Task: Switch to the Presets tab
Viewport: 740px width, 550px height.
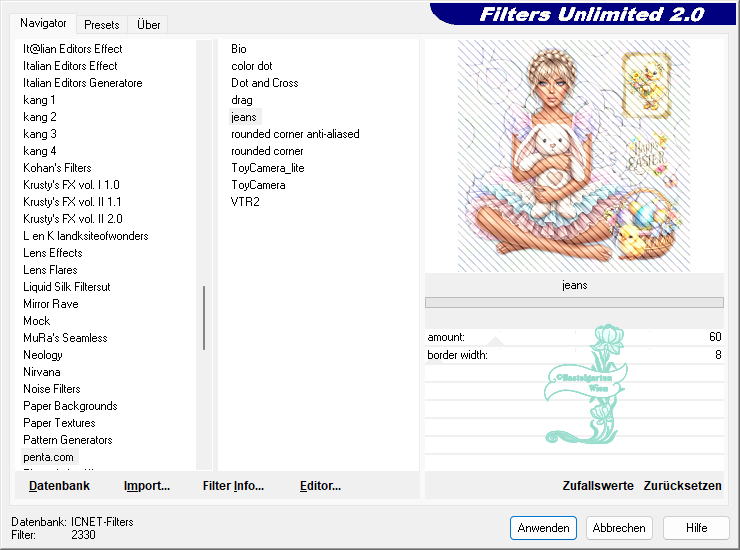Action: point(101,25)
